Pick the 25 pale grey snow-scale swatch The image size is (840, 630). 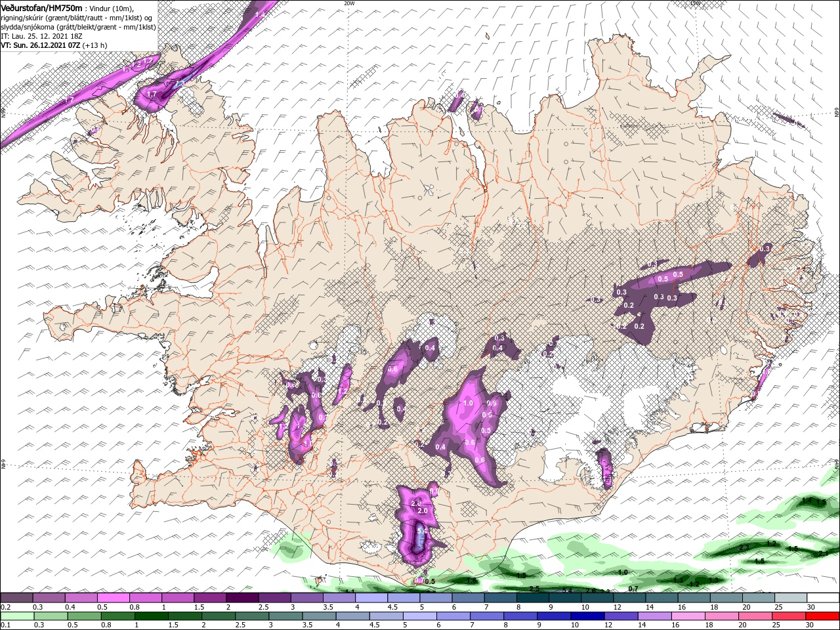coord(790,598)
